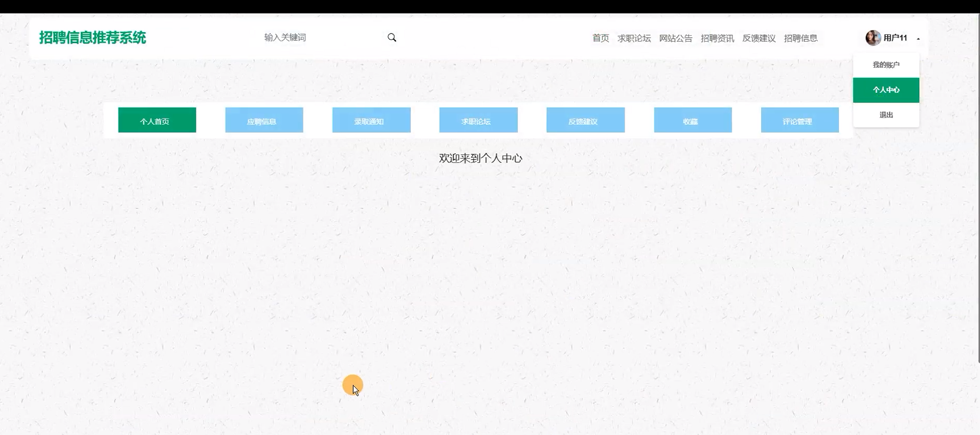The width and height of the screenshot is (980, 435).
Task: Go to 首页 in the navigation
Action: tap(600, 38)
